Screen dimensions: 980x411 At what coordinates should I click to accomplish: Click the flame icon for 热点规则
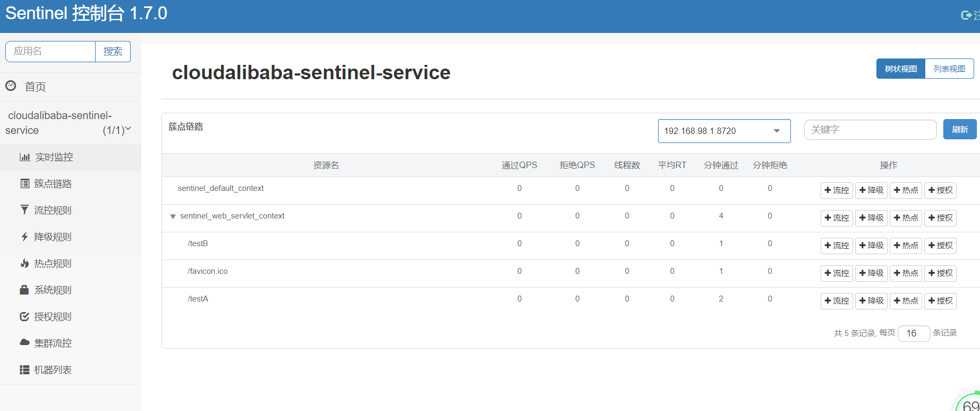pos(24,263)
